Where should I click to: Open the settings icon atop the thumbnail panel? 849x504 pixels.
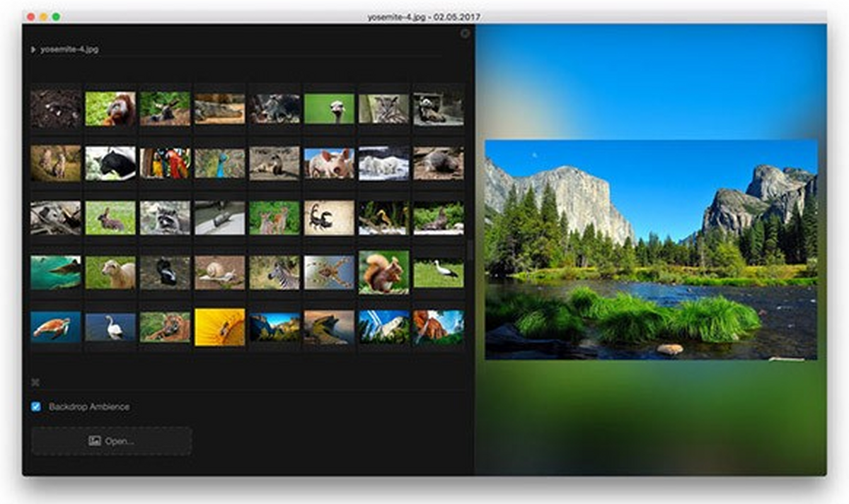point(465,33)
